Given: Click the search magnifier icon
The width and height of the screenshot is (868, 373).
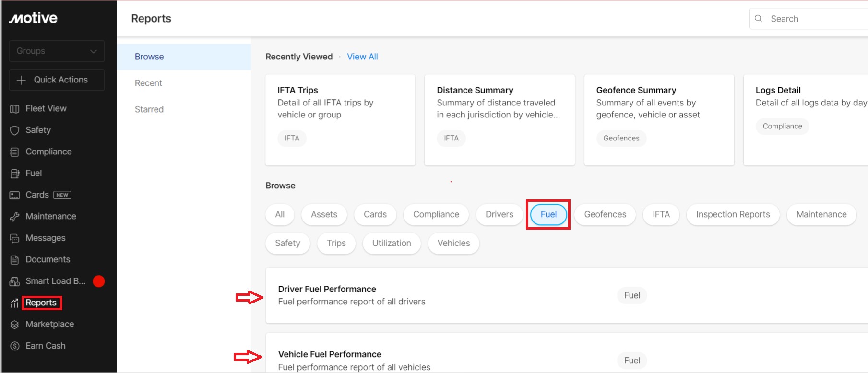Looking at the screenshot, I should pos(759,19).
